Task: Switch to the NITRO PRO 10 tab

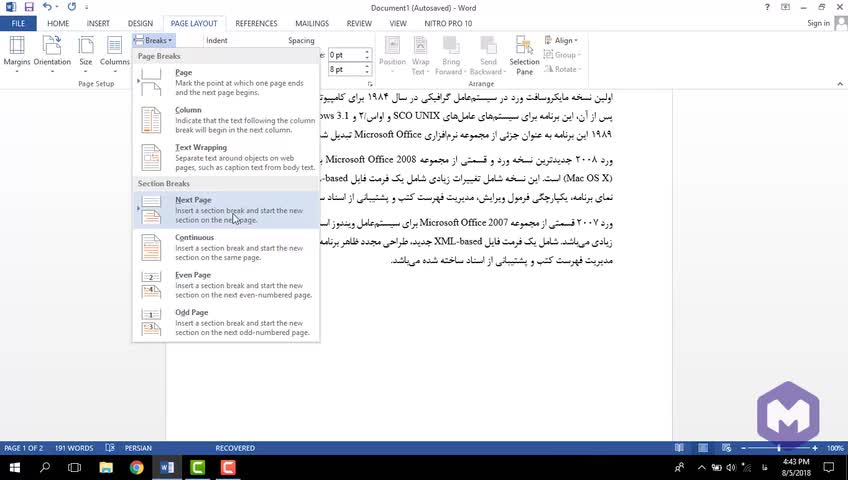Action: (448, 23)
